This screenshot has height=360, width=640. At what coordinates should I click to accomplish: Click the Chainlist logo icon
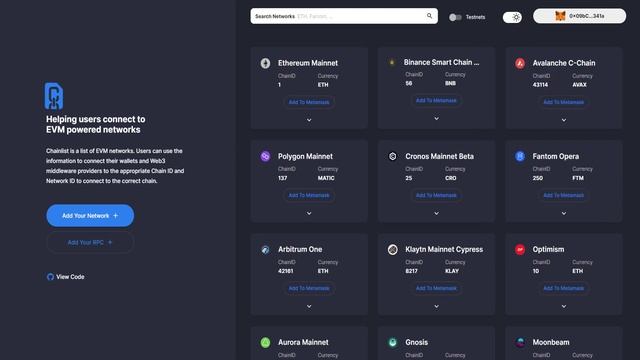click(54, 96)
